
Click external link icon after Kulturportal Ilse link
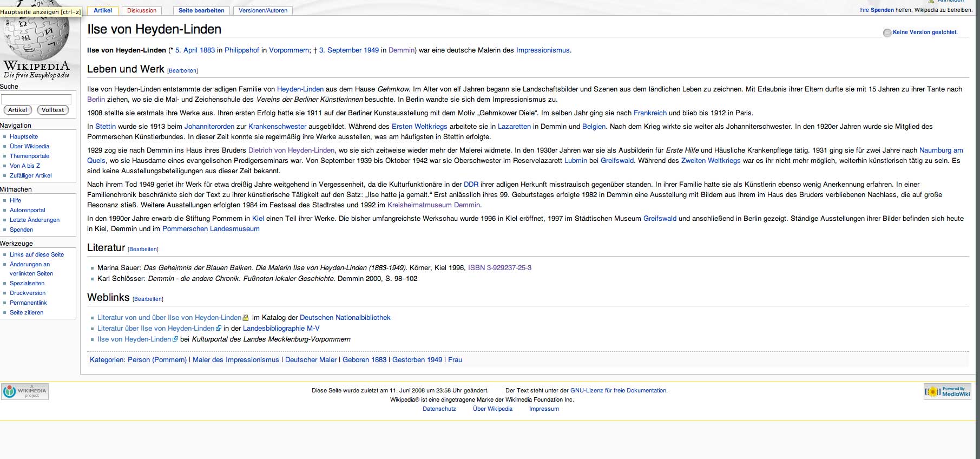(175, 339)
